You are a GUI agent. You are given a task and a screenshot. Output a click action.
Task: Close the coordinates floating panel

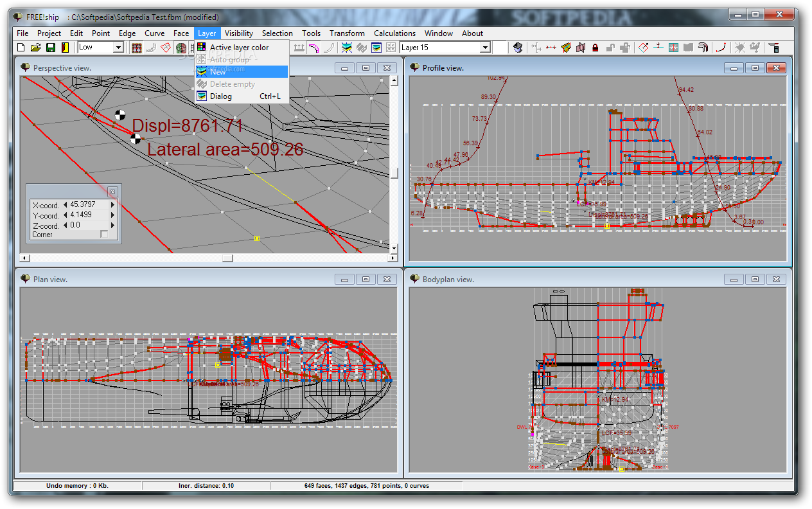pyautogui.click(x=112, y=192)
